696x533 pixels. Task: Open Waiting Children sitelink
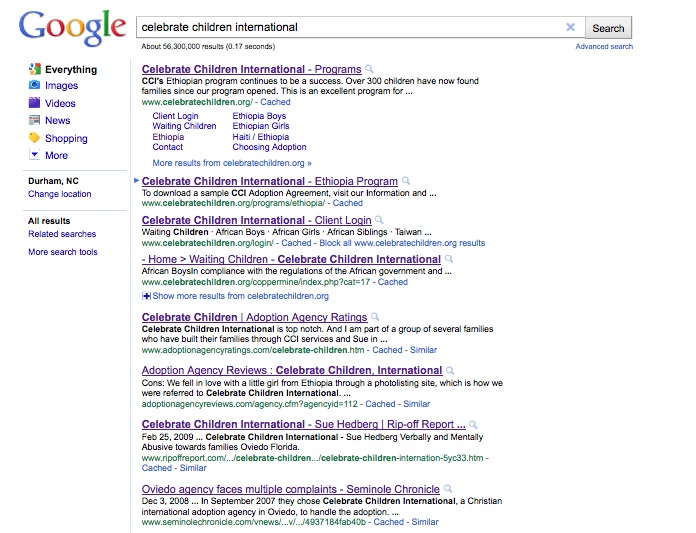(184, 126)
